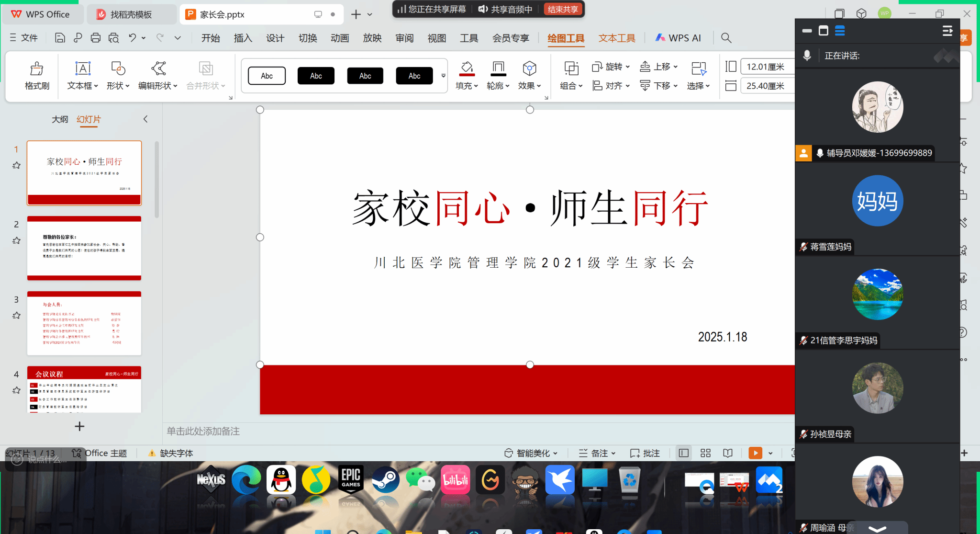Select slide 3 thumbnail
This screenshot has height=534, width=980.
coord(84,323)
